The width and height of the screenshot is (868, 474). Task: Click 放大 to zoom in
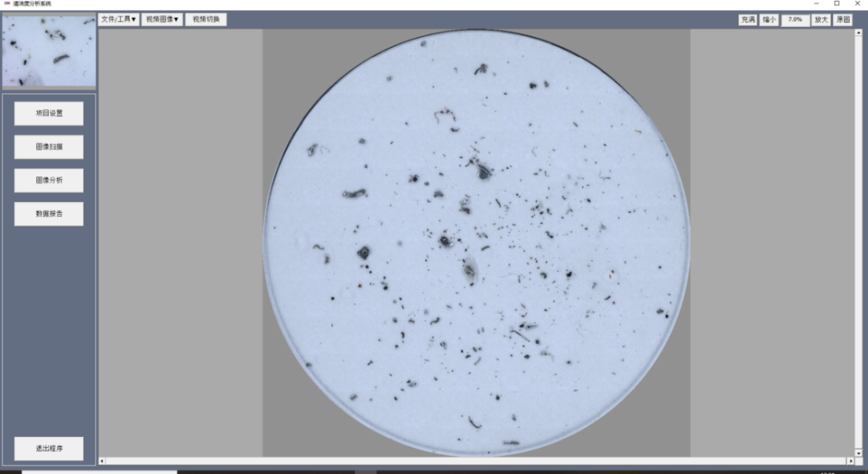tap(821, 20)
